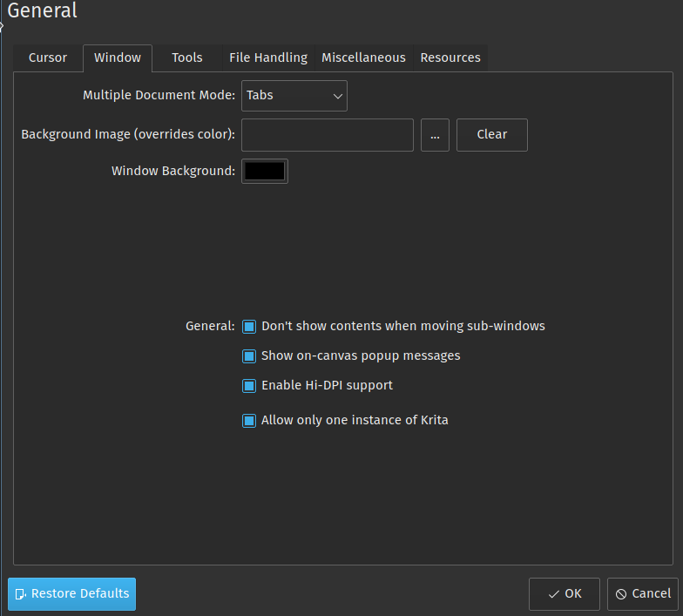
Task: Open the Tools tab
Action: click(187, 58)
